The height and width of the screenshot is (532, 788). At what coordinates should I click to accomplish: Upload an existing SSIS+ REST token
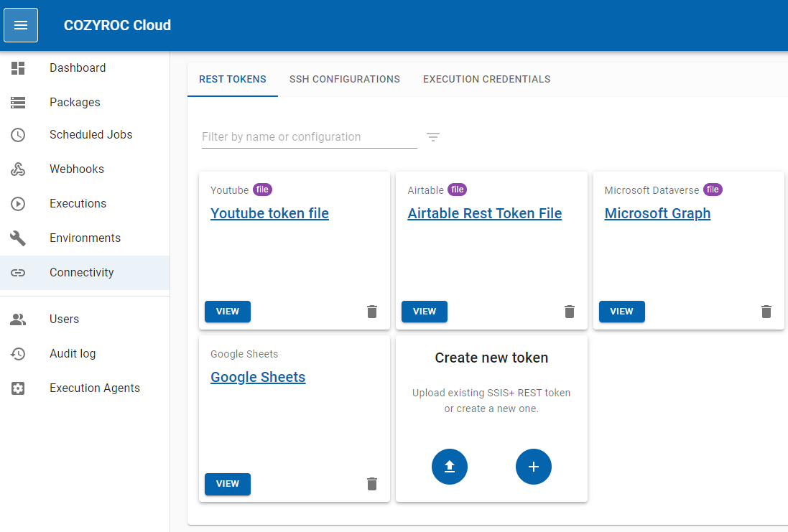pos(450,467)
